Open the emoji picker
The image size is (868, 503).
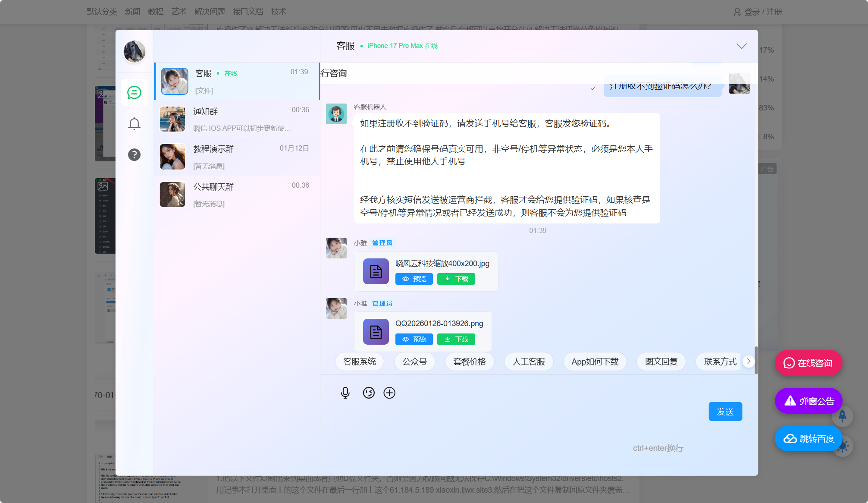tap(368, 393)
